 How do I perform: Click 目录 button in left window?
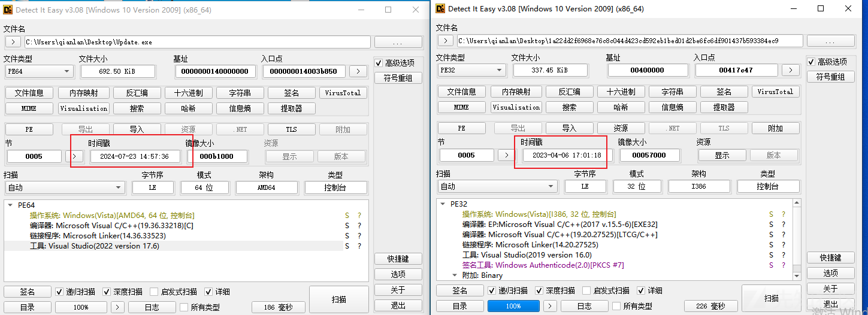pos(28,307)
